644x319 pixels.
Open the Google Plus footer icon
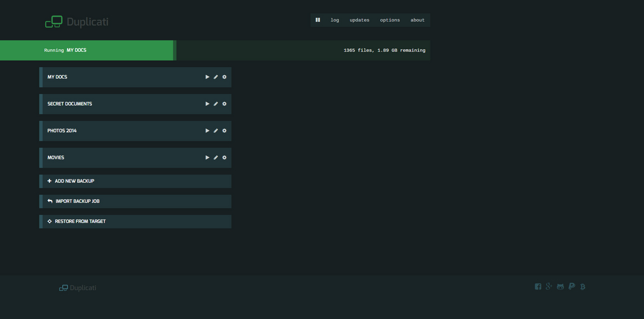click(x=549, y=287)
